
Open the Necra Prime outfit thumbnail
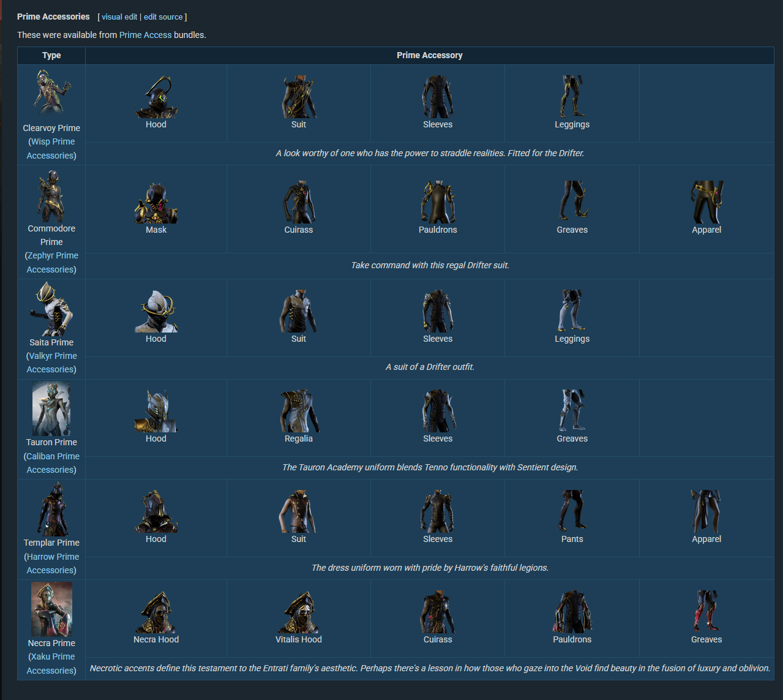point(51,609)
